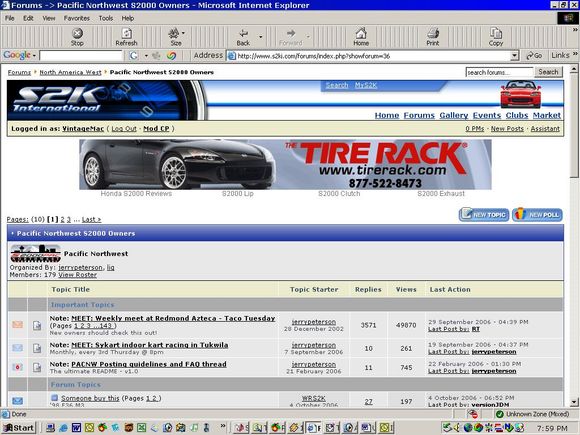Open the Events navigation link
Viewport: 580px width, 435px height.
tap(487, 115)
